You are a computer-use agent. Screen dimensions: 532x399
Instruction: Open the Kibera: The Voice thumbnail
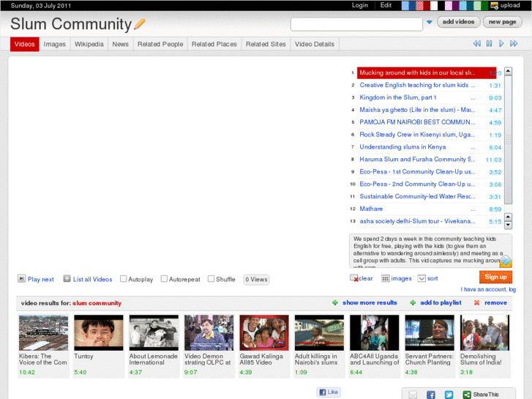(43, 332)
